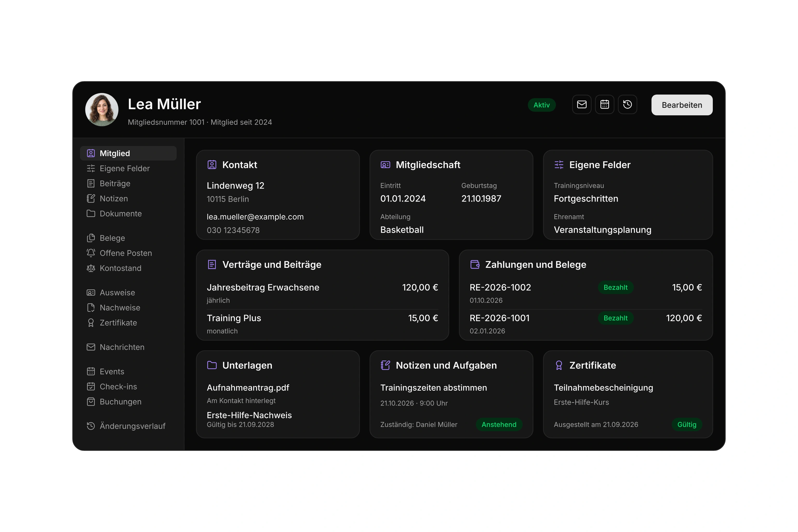
Task: Click the Zertifikate ribbon icon in sidebar
Action: (91, 323)
